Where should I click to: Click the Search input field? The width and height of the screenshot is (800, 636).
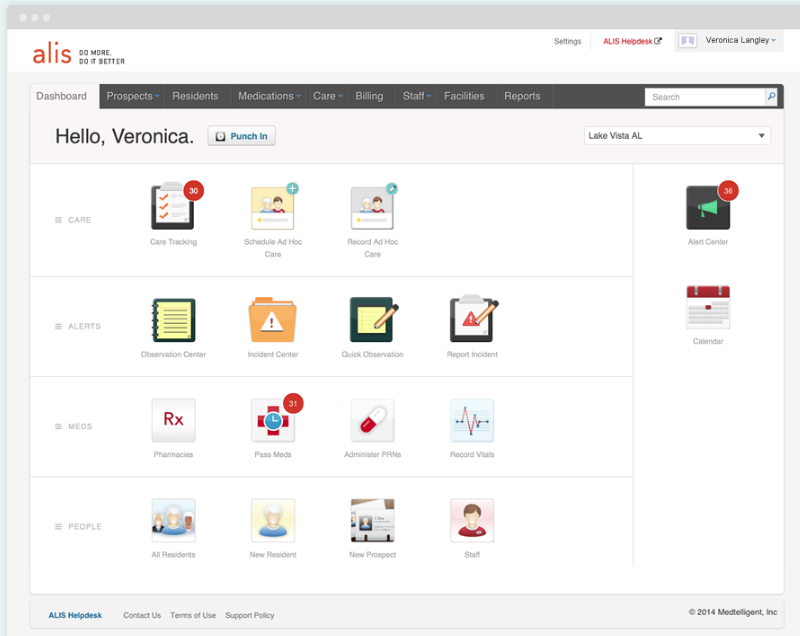705,96
